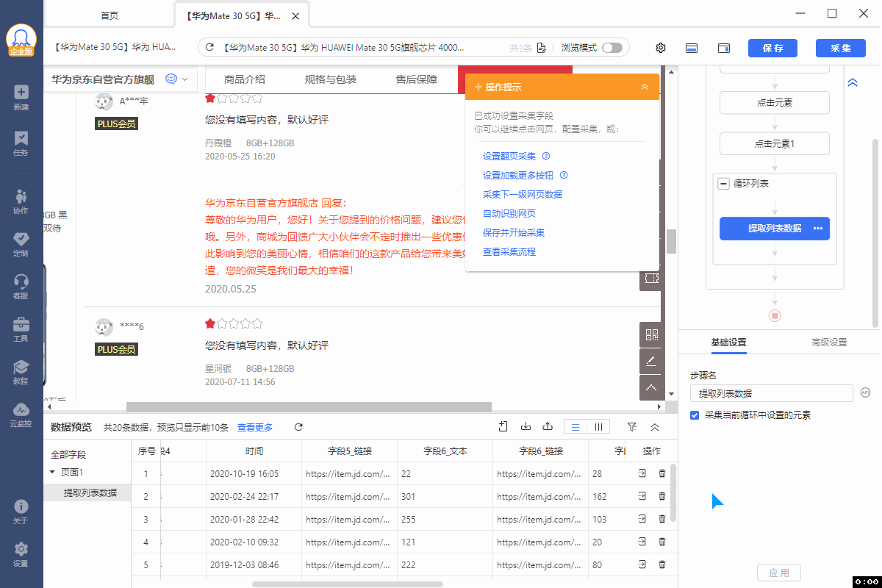Click the 保存 button

(x=772, y=48)
